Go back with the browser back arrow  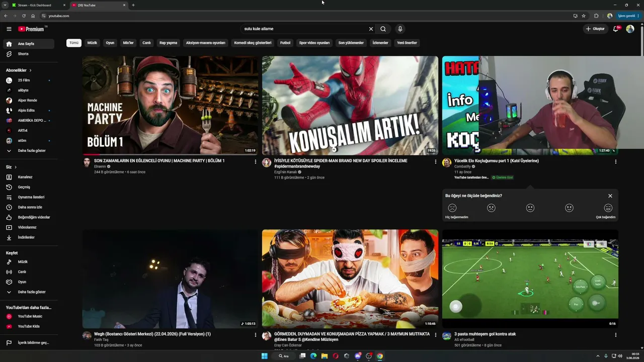6,16
